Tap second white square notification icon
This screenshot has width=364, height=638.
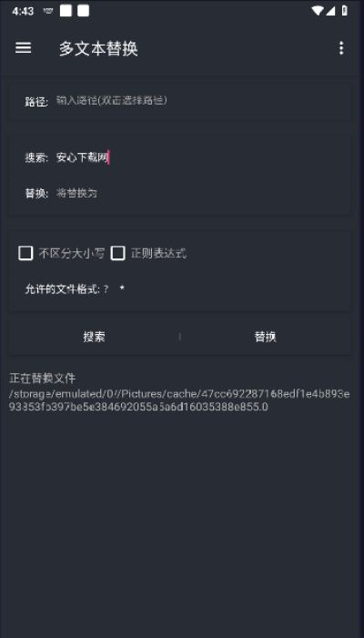click(84, 11)
